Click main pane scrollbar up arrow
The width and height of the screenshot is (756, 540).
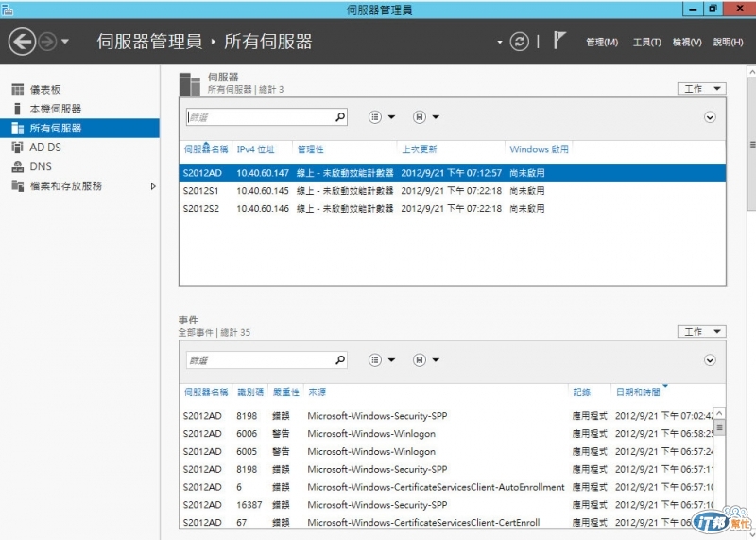tap(751, 72)
